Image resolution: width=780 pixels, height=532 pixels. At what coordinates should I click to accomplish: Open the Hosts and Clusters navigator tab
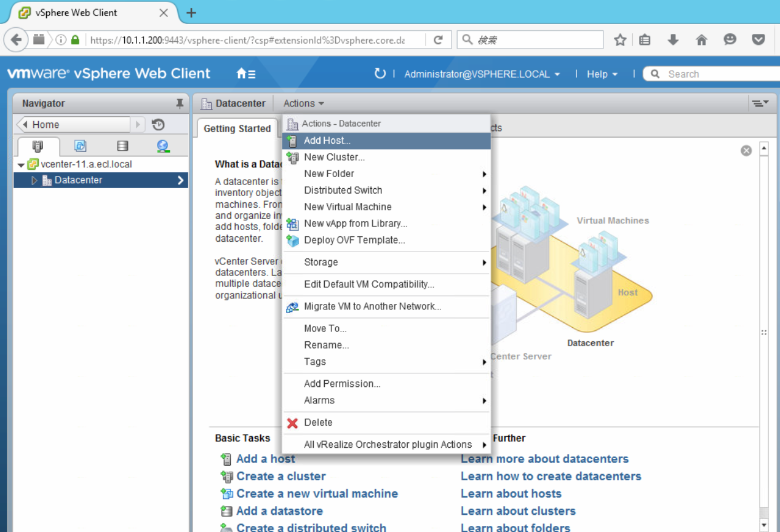pos(38,146)
